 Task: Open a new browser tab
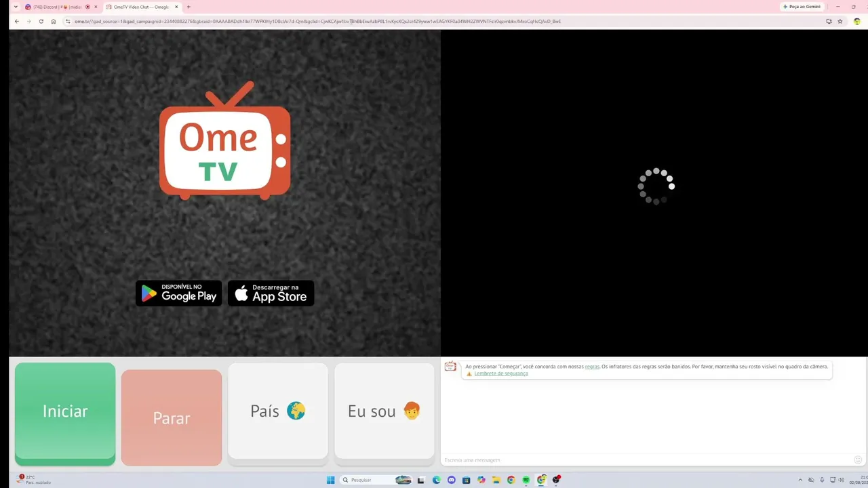[x=189, y=7]
